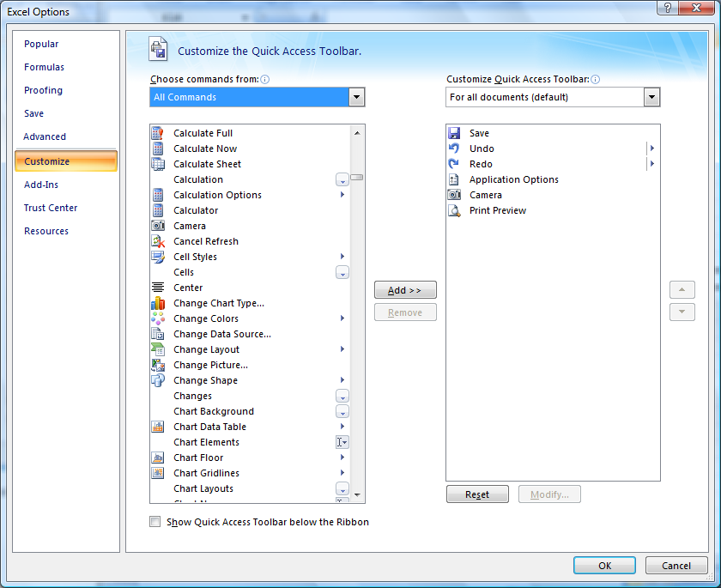Click the Application Options icon
This screenshot has height=588, width=721.
(454, 179)
